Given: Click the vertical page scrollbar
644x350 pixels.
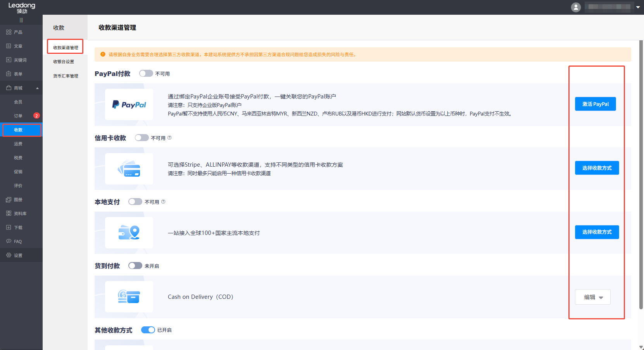Looking at the screenshot, I should (x=641, y=174).
